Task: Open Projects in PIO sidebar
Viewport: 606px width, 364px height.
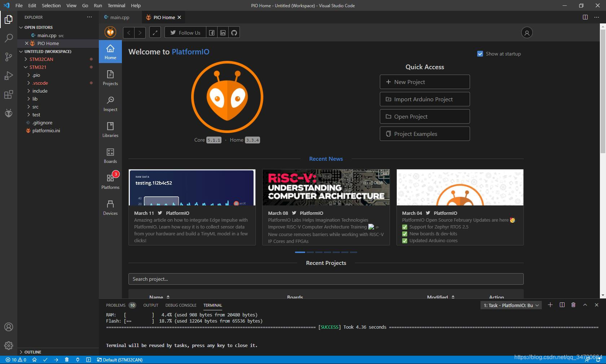Action: pos(110,78)
